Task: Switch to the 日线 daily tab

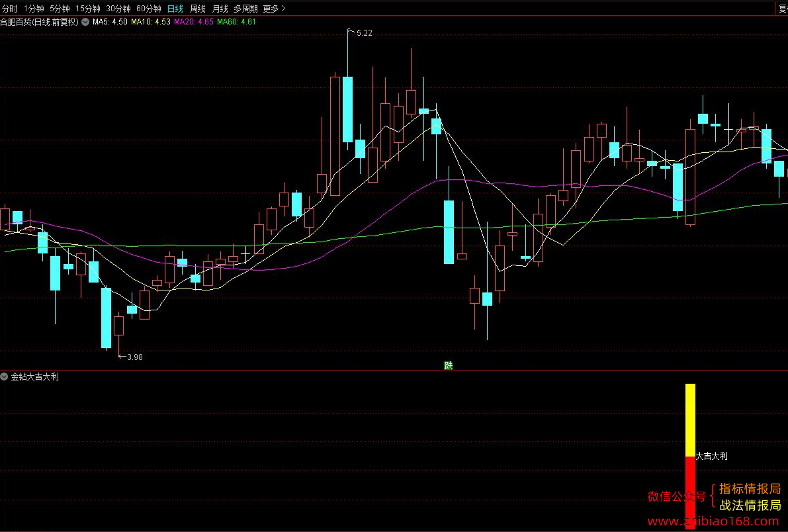Action: pos(175,9)
